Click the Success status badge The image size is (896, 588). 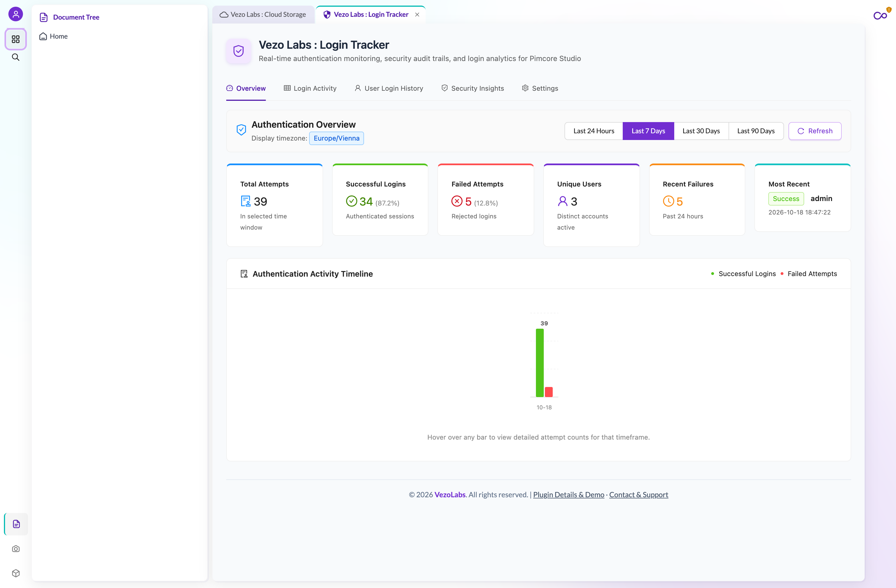coord(786,199)
